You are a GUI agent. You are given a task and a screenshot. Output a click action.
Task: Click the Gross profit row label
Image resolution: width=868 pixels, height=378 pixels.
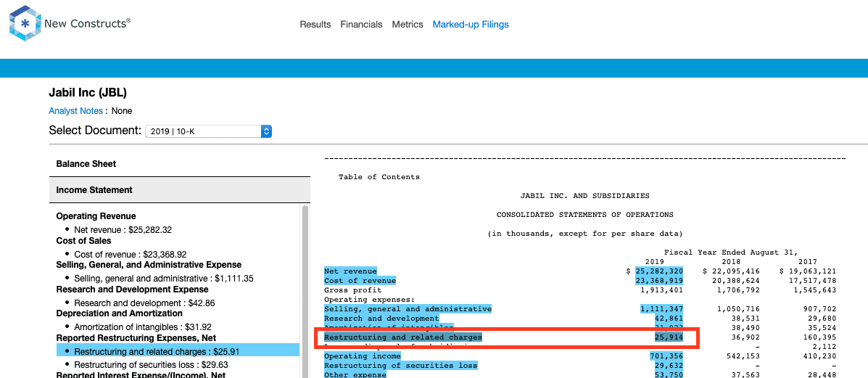(352, 290)
